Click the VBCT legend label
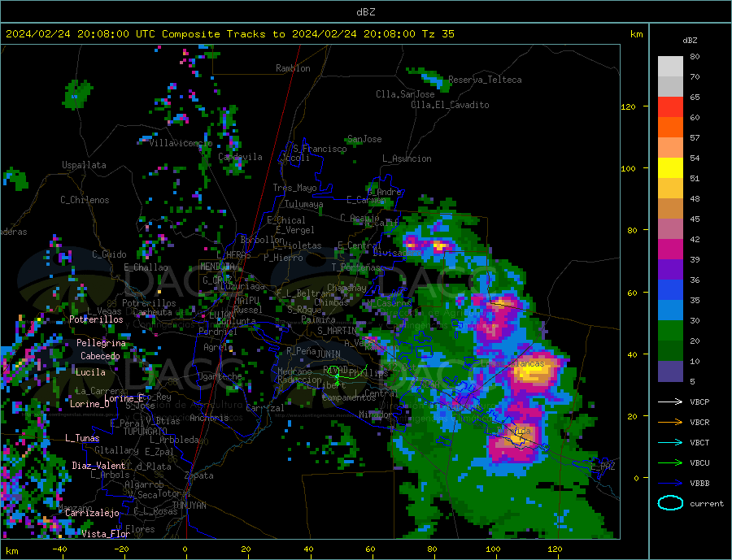Screen dimensions: 732x560 pyautogui.click(x=699, y=442)
